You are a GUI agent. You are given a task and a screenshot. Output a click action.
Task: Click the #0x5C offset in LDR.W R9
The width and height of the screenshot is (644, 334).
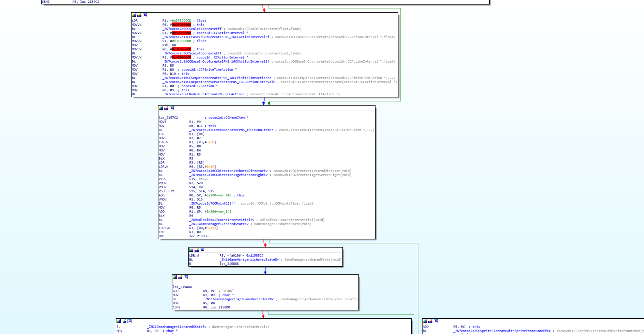[210, 167]
